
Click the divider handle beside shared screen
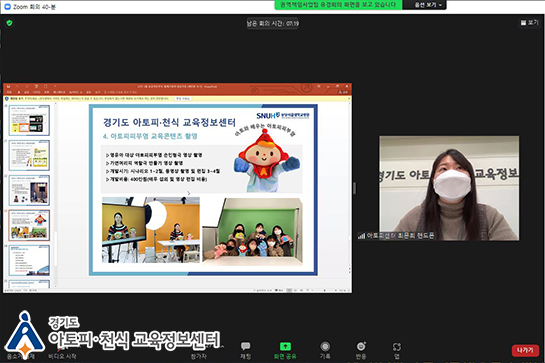click(355, 188)
